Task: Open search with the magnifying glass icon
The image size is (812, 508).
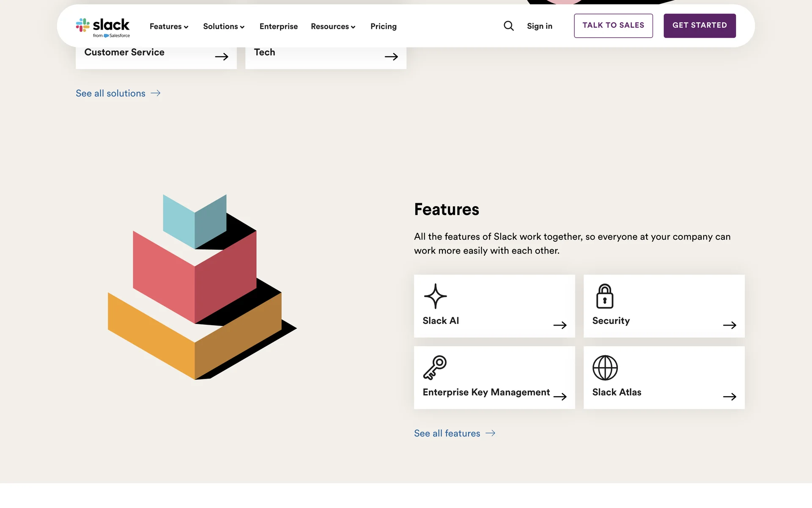Action: (x=508, y=26)
